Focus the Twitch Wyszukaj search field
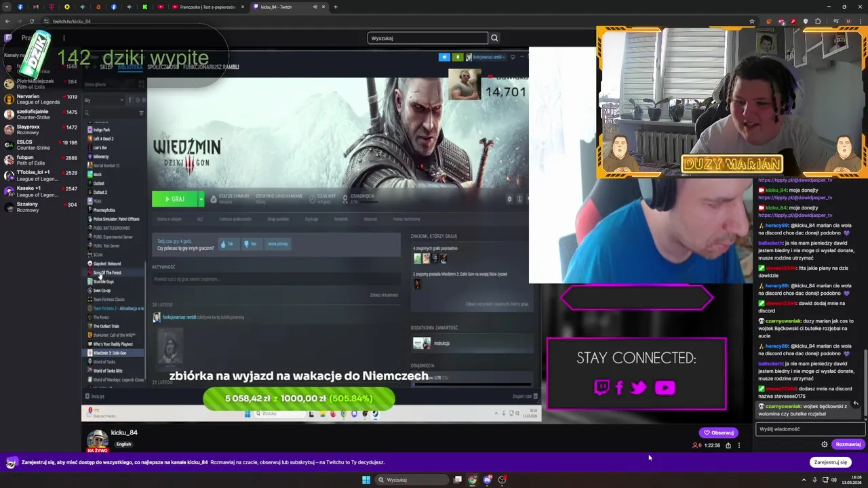868x488 pixels. [427, 38]
